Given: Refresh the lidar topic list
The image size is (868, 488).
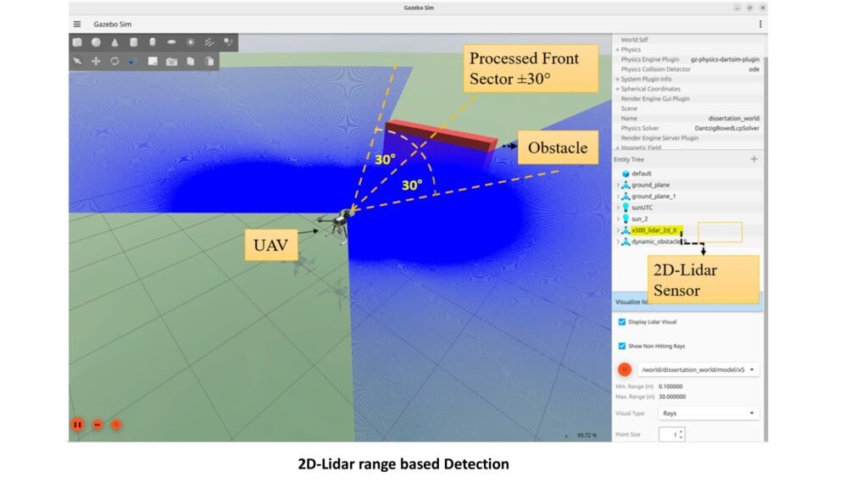Looking at the screenshot, I should point(625,369).
